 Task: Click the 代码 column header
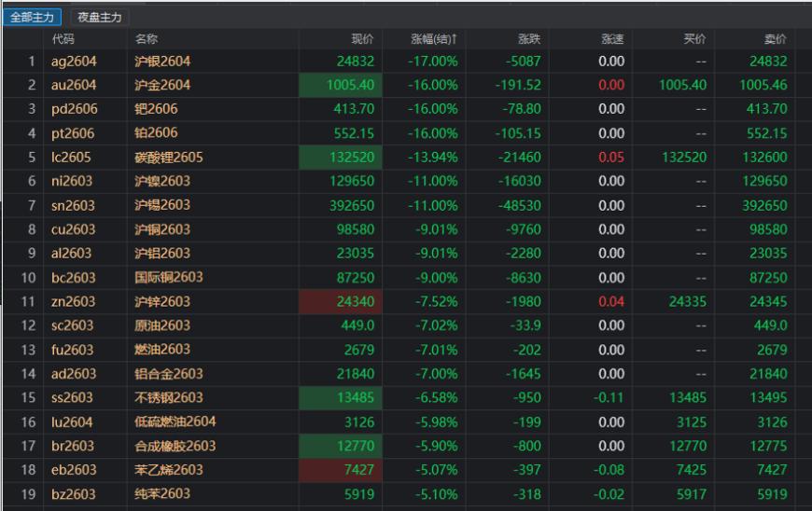tap(63, 39)
